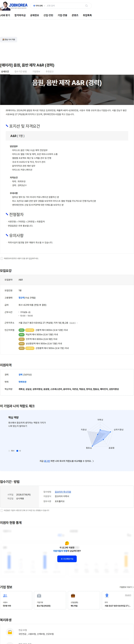Click the 기업구분 building icon
This screenshot has width=134, height=644.
(39, 596)
